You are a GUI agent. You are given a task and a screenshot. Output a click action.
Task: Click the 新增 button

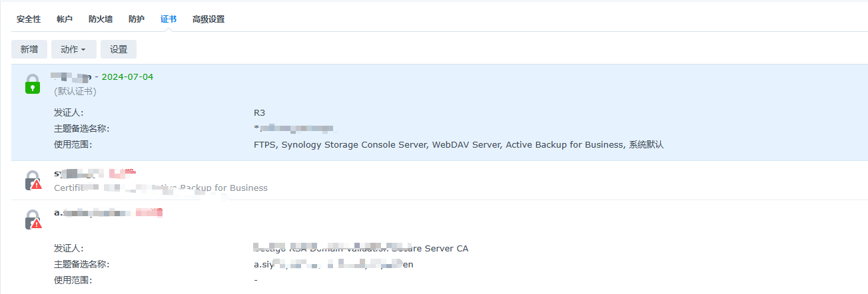coord(29,49)
